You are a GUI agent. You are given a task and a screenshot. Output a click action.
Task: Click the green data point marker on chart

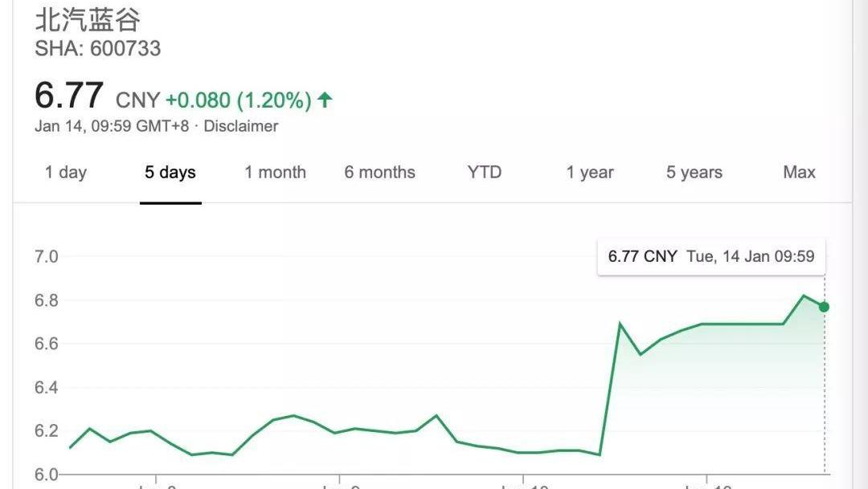(x=824, y=307)
